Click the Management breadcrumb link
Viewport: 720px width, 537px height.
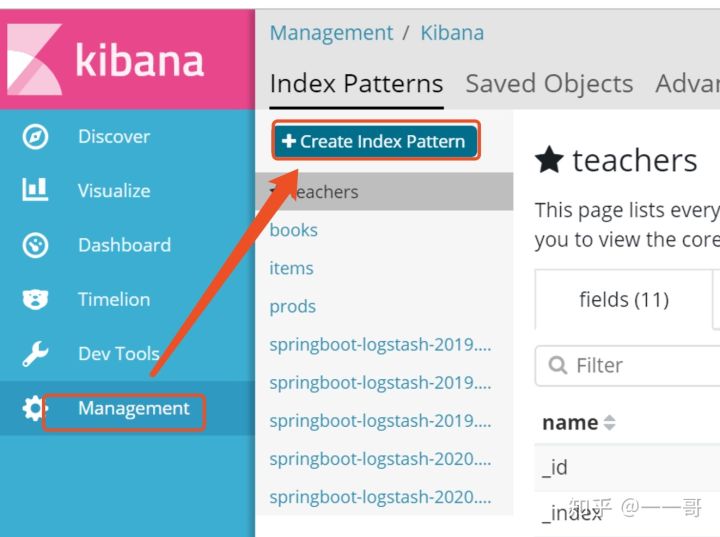pyautogui.click(x=330, y=33)
